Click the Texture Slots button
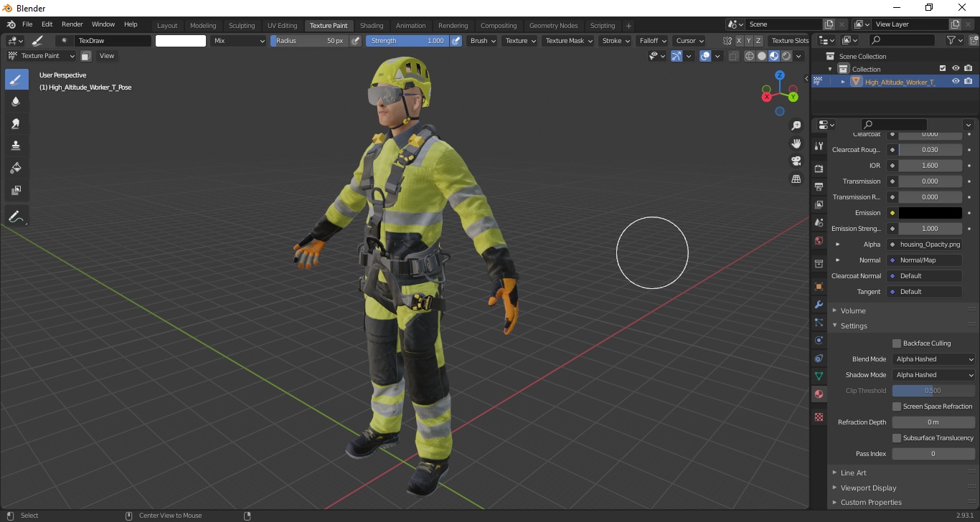Screen dimensions: 980x522 tap(790, 41)
